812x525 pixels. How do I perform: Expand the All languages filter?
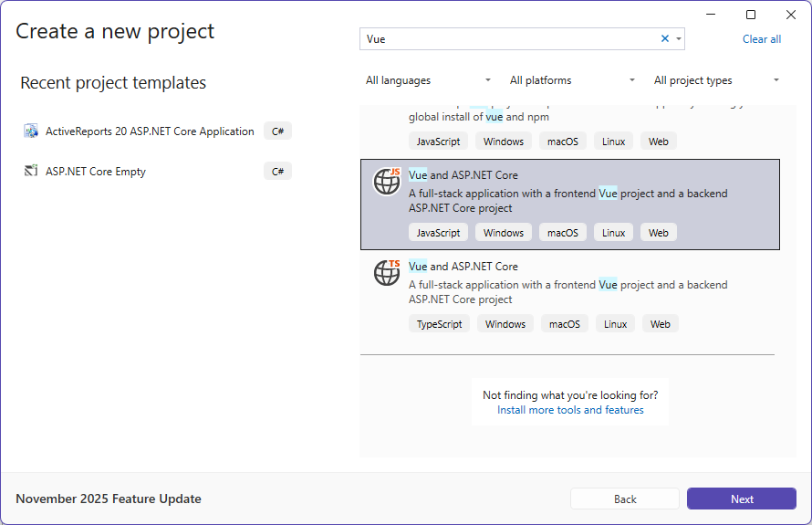pos(428,80)
